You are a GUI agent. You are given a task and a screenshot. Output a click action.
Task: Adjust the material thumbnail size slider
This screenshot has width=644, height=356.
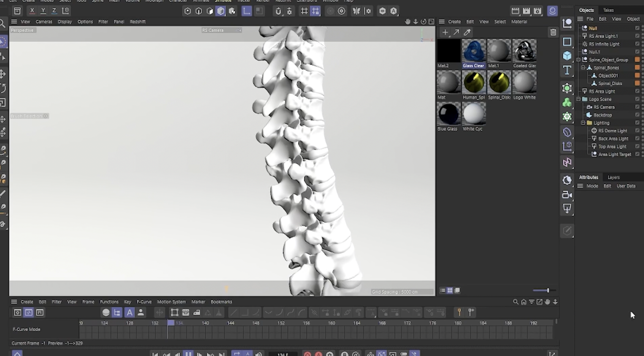coord(543,290)
